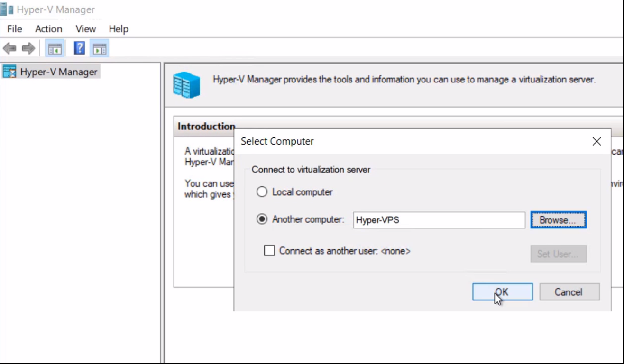Open Help via the question mark icon
This screenshot has width=624, height=364.
pyautogui.click(x=79, y=48)
